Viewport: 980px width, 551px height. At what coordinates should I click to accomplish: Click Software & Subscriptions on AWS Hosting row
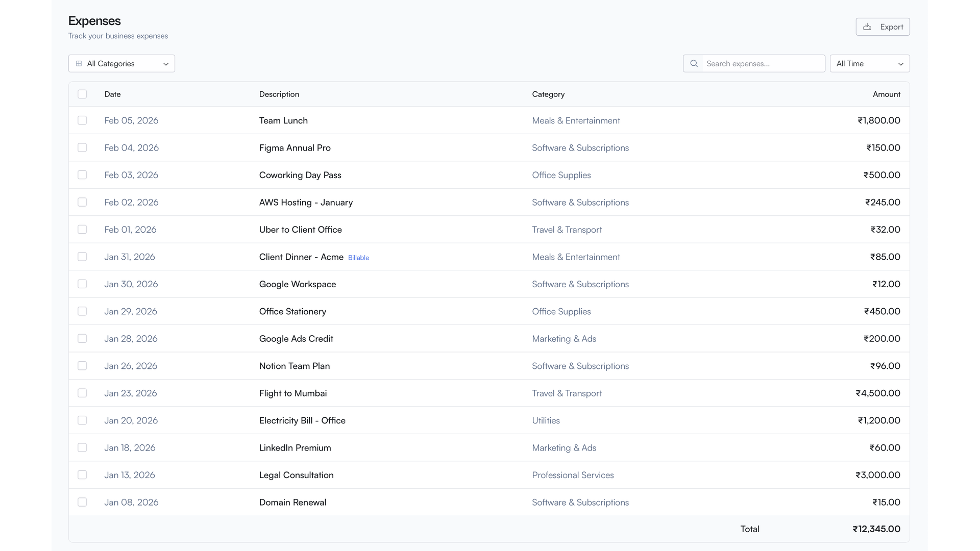[580, 203]
